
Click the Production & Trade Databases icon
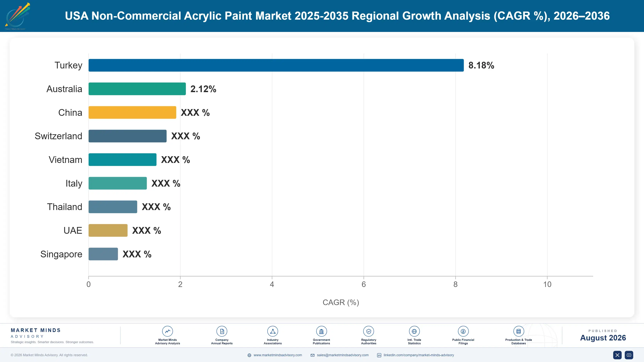point(518,331)
